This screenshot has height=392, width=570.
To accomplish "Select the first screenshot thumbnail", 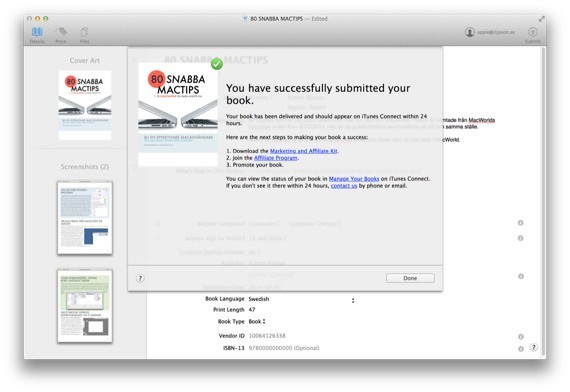I will pyautogui.click(x=85, y=218).
